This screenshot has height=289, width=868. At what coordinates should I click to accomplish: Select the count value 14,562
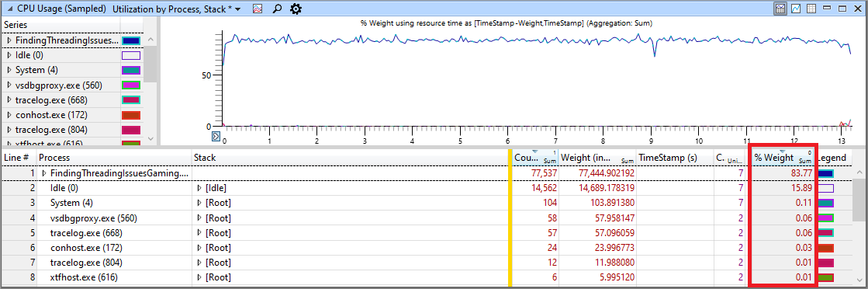(544, 189)
